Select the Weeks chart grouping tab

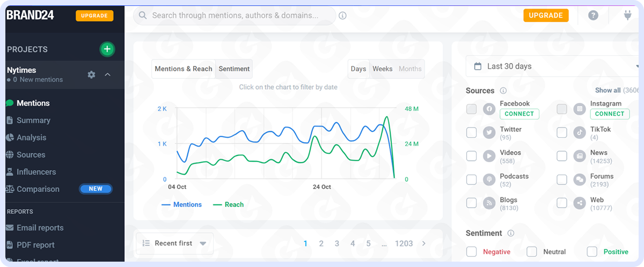click(382, 69)
